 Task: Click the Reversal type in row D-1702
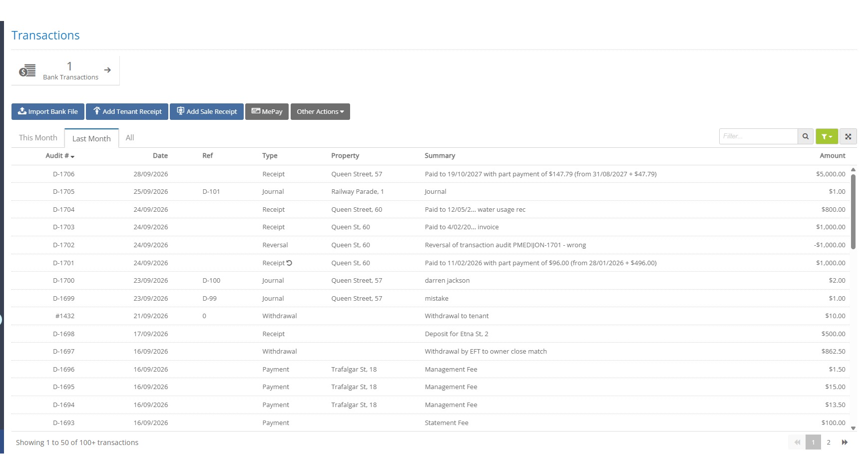tap(275, 245)
